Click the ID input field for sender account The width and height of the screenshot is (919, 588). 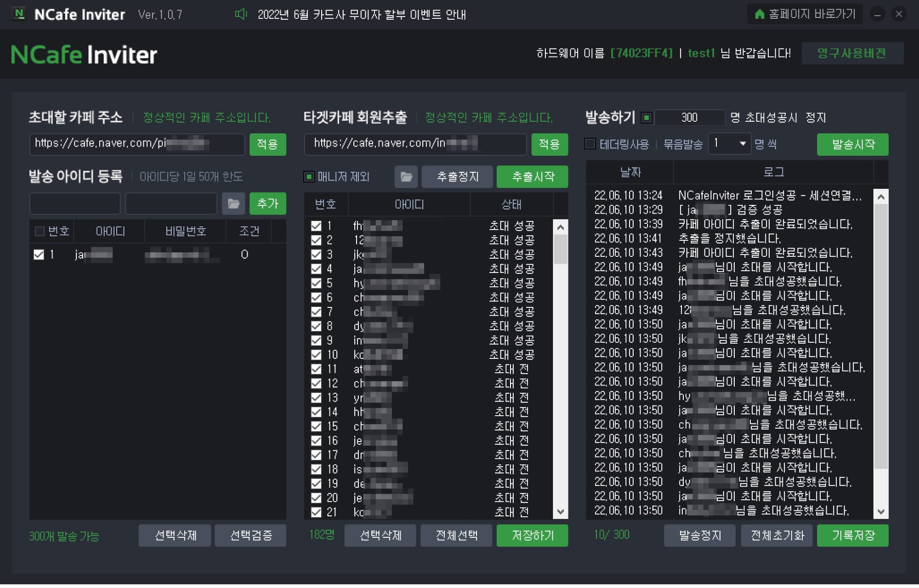click(x=75, y=204)
